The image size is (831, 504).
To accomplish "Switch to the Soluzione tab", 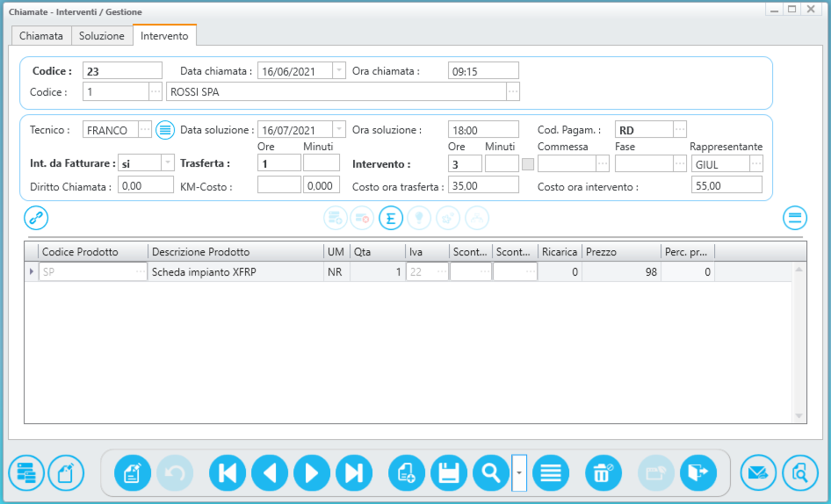I will coord(102,35).
